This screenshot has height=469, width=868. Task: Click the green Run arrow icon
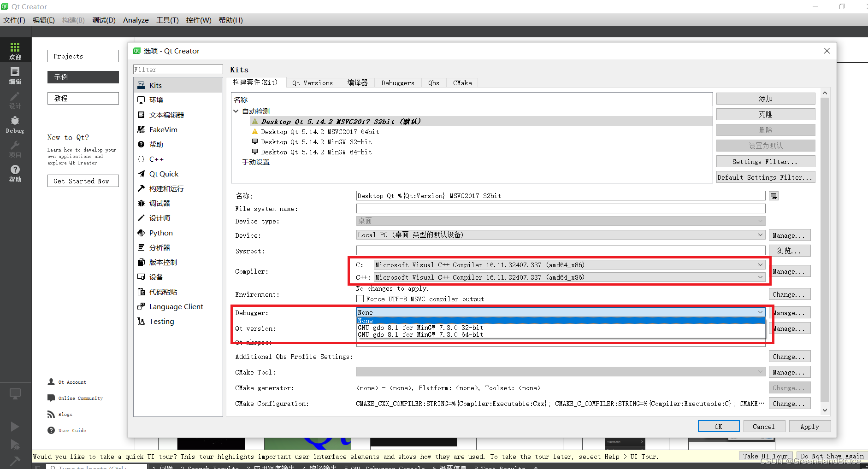coord(15,426)
